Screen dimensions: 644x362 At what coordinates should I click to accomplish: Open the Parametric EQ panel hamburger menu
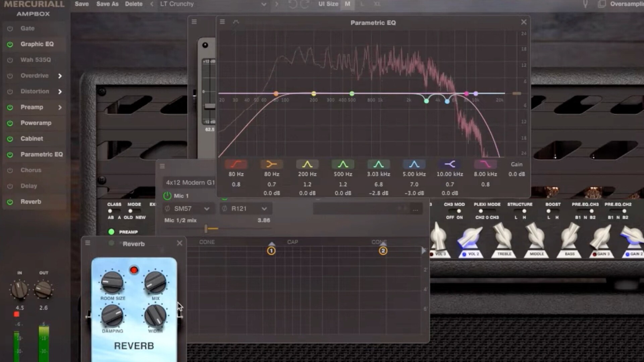(222, 22)
